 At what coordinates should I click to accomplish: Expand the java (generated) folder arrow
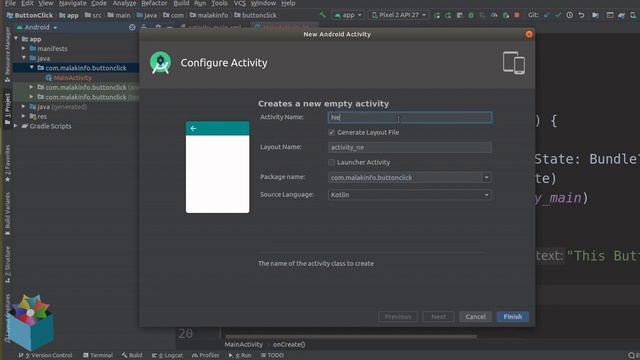click(24, 107)
